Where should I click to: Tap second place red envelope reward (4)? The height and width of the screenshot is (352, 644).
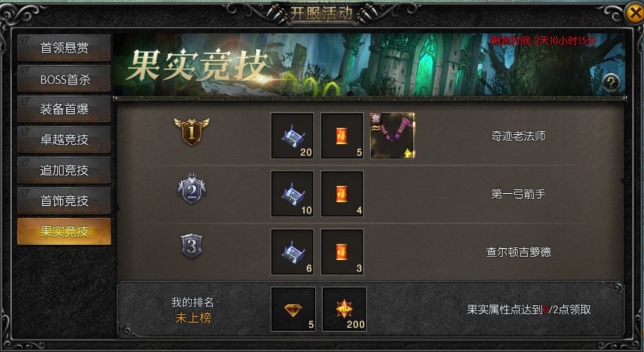(342, 193)
